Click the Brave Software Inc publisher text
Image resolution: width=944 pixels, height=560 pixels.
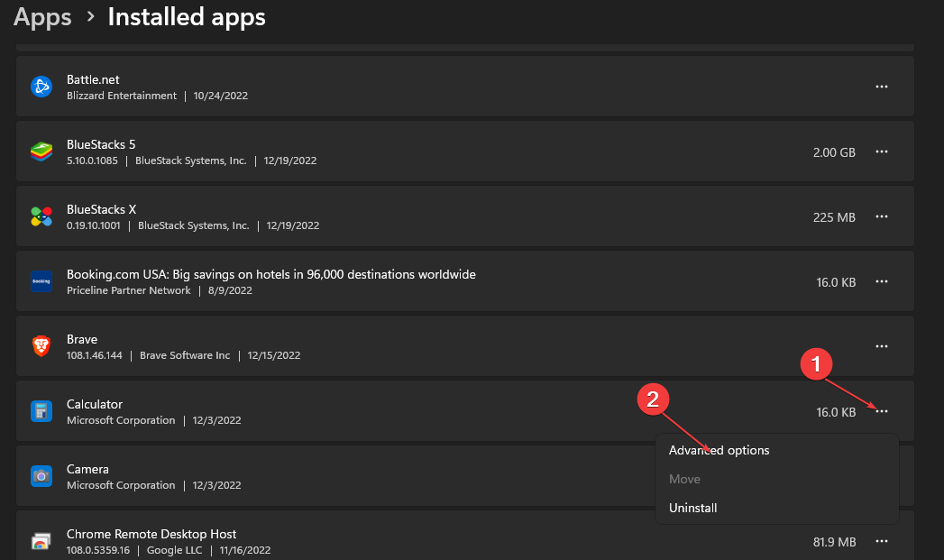click(185, 355)
